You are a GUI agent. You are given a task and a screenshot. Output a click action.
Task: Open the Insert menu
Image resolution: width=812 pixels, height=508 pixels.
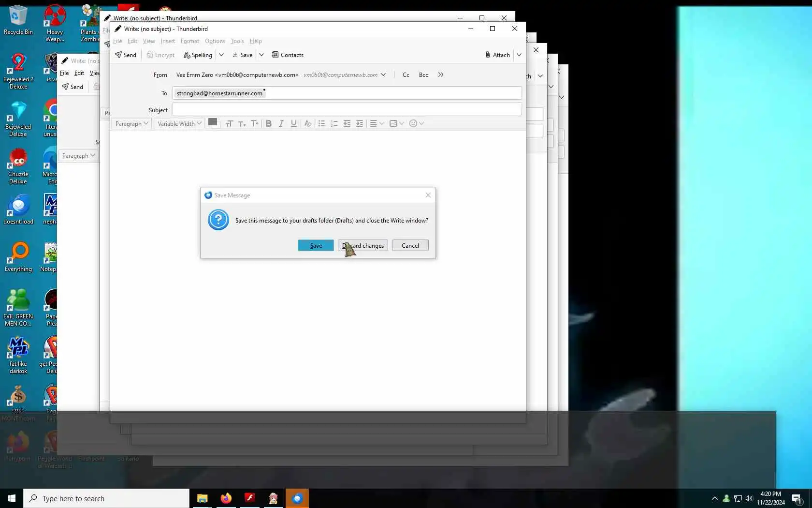tap(168, 41)
